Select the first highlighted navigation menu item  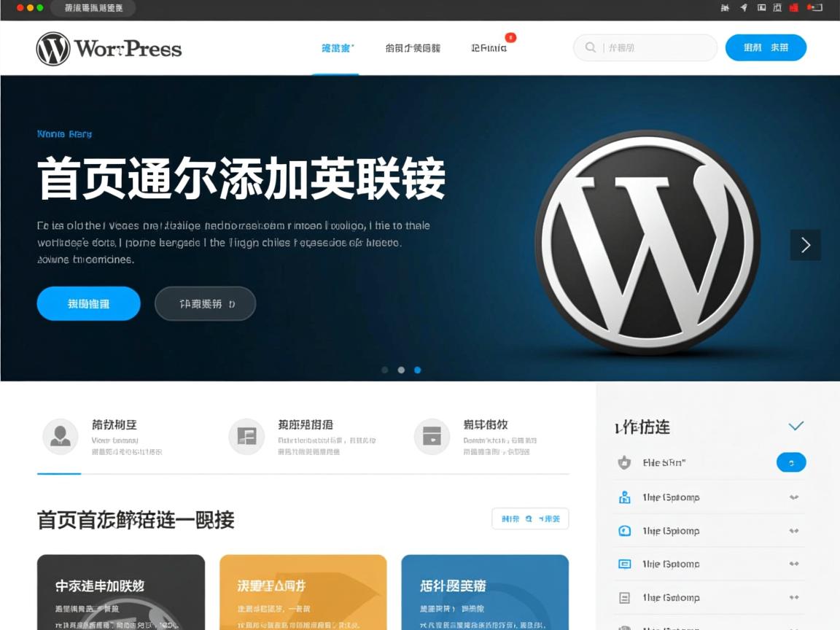(x=335, y=47)
